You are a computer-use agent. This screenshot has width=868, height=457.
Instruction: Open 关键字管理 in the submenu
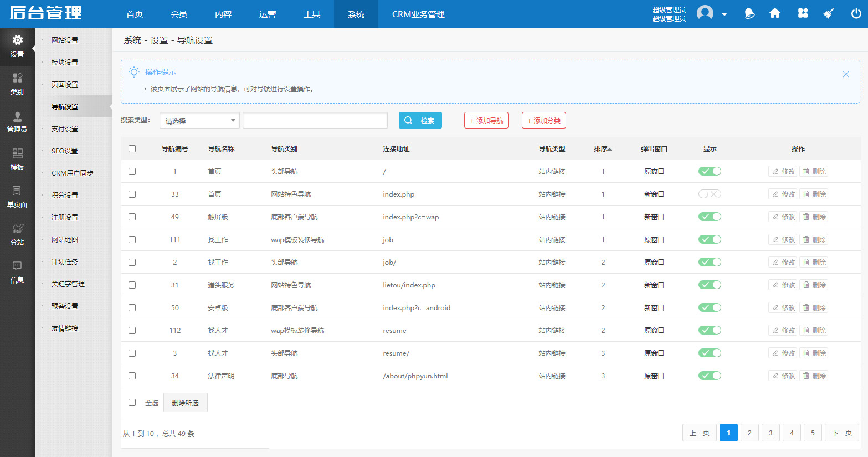point(68,284)
